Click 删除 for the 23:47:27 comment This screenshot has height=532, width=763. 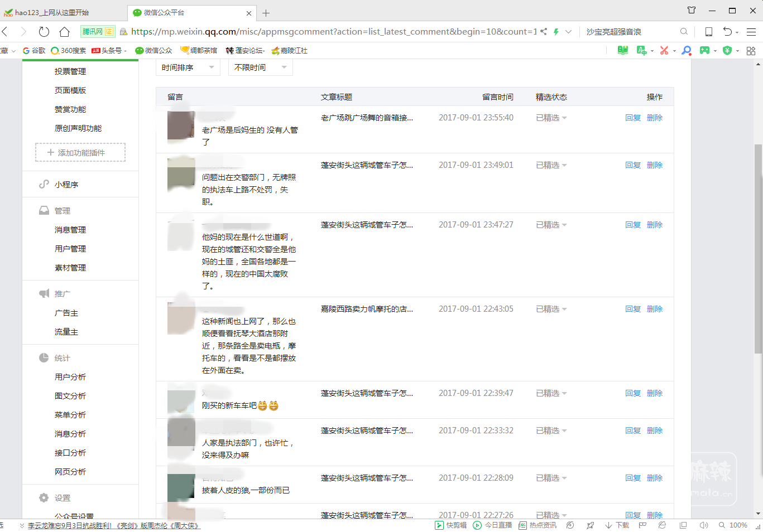(654, 225)
